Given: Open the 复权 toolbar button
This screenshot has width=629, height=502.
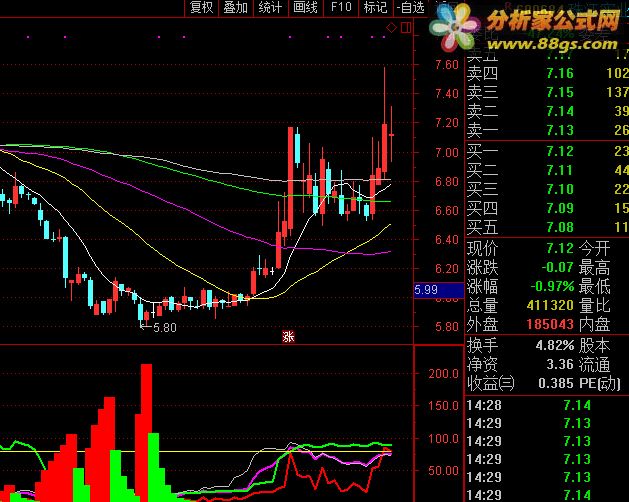Looking at the screenshot, I should click(201, 7).
